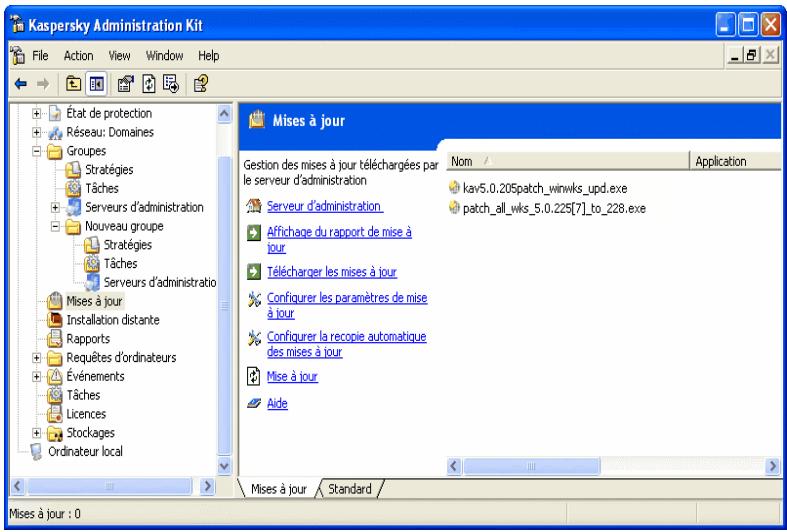787x532 pixels.
Task: Collapse the Nouveau groupe node
Action: pyautogui.click(x=55, y=226)
